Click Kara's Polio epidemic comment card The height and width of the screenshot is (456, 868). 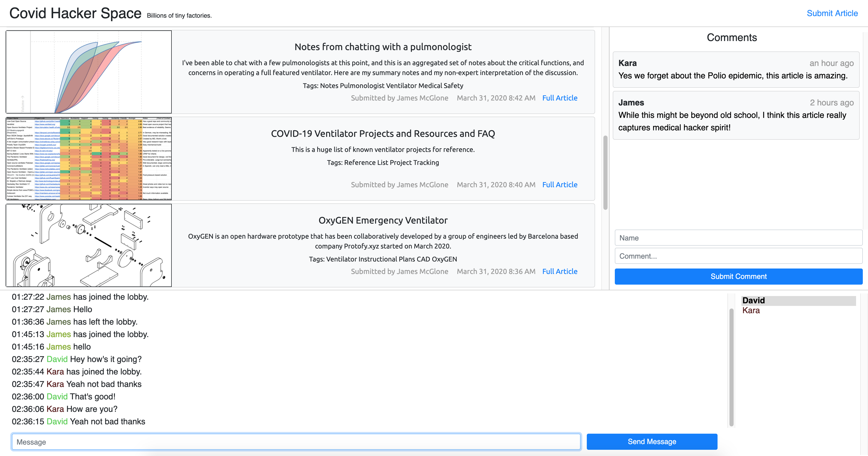point(736,70)
